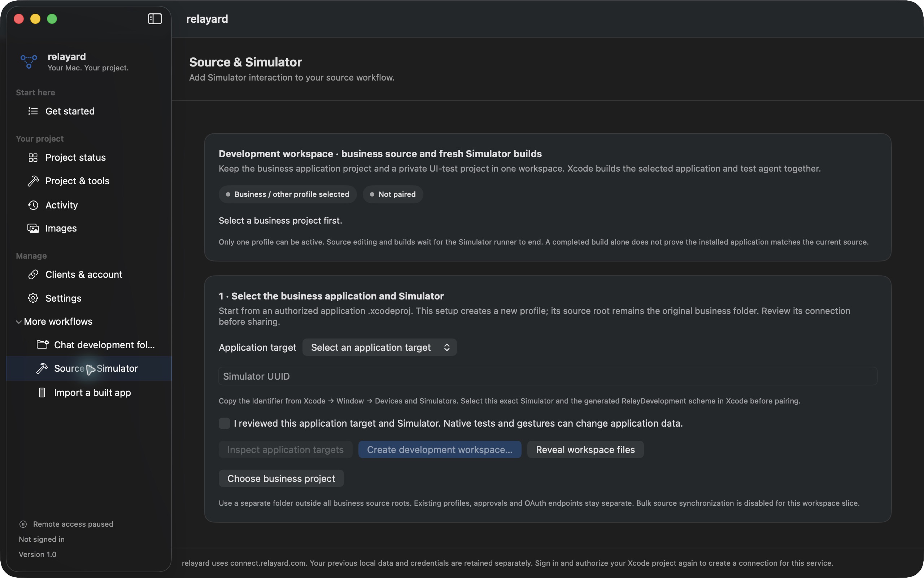Viewport: 924px width, 578px height.
Task: Click the Not paired status badge
Action: coord(392,194)
